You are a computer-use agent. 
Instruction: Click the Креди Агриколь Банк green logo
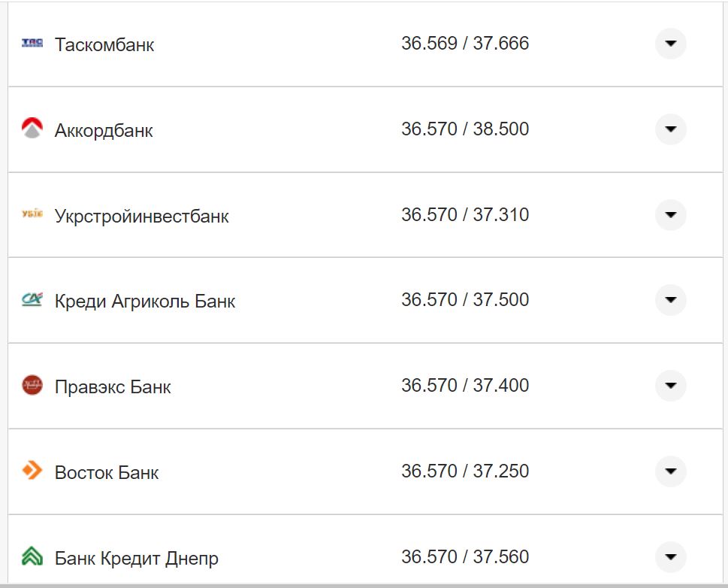32,300
